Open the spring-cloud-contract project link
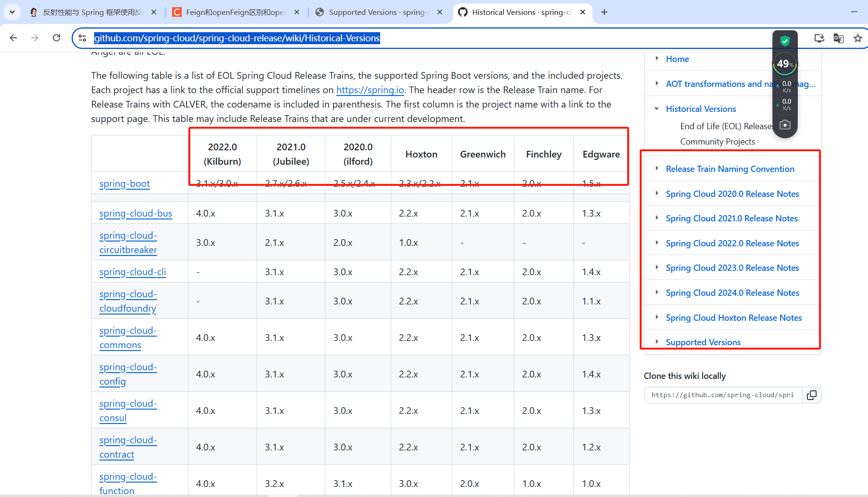This screenshot has width=868, height=497. point(128,447)
